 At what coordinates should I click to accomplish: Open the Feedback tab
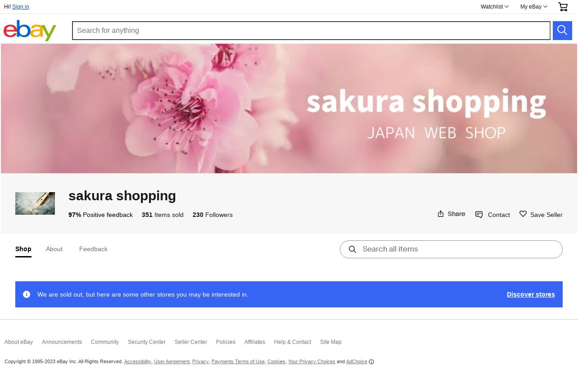coord(93,249)
